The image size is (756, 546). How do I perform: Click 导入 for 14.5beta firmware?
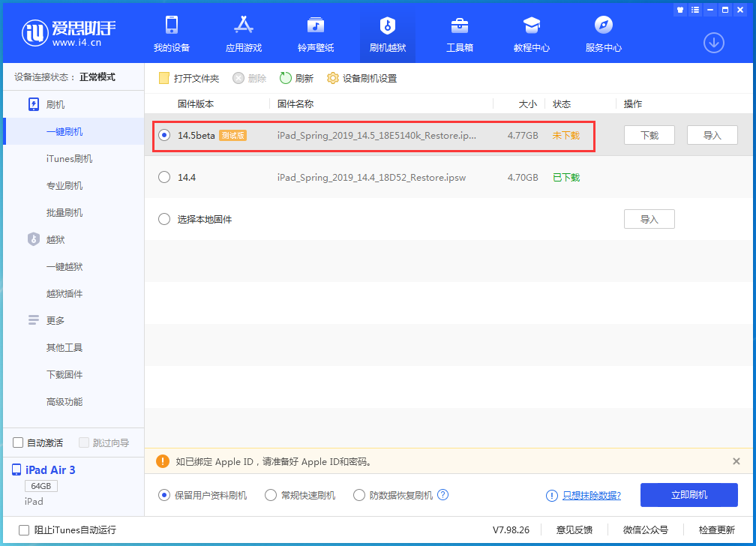tap(712, 135)
